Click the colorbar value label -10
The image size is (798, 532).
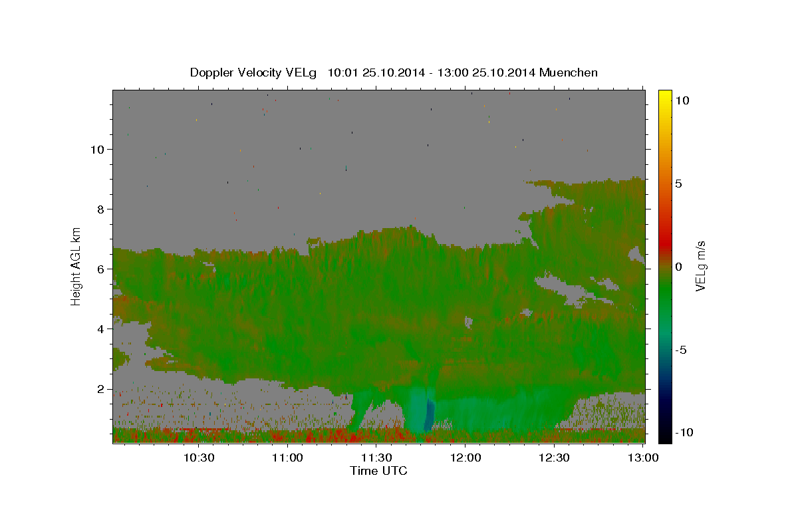point(684,433)
